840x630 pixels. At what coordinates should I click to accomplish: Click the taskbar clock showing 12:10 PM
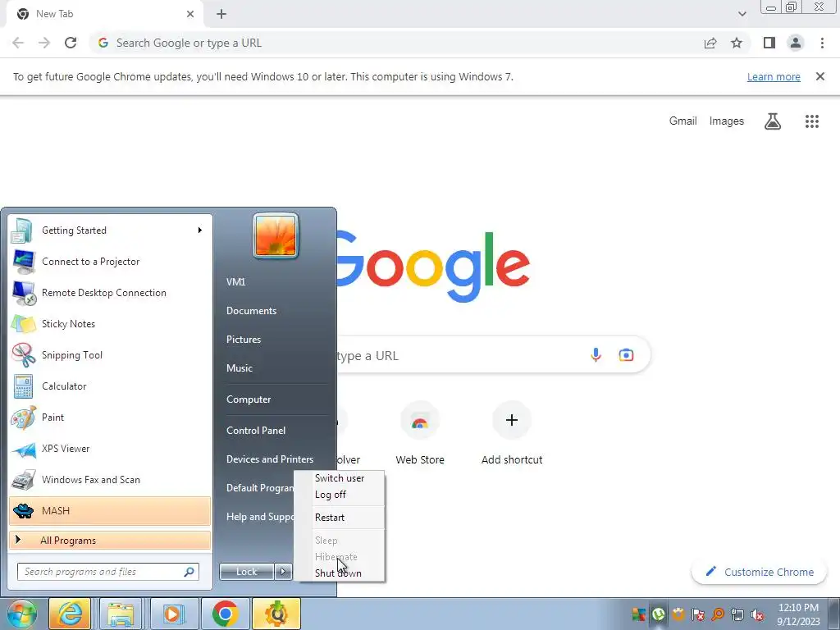pyautogui.click(x=798, y=614)
